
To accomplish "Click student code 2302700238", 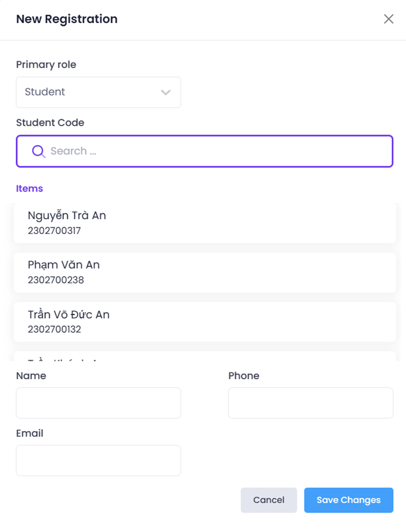I will click(x=56, y=280).
